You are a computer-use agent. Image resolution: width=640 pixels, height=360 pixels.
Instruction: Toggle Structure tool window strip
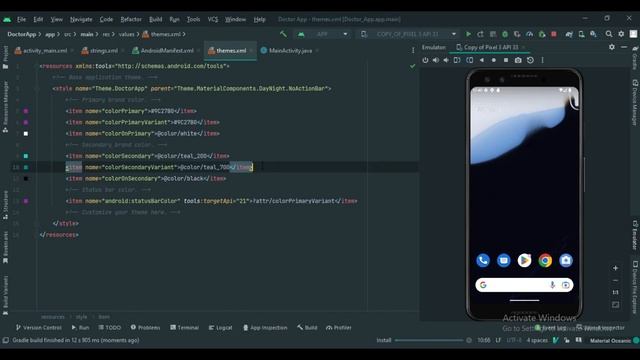tap(5, 205)
